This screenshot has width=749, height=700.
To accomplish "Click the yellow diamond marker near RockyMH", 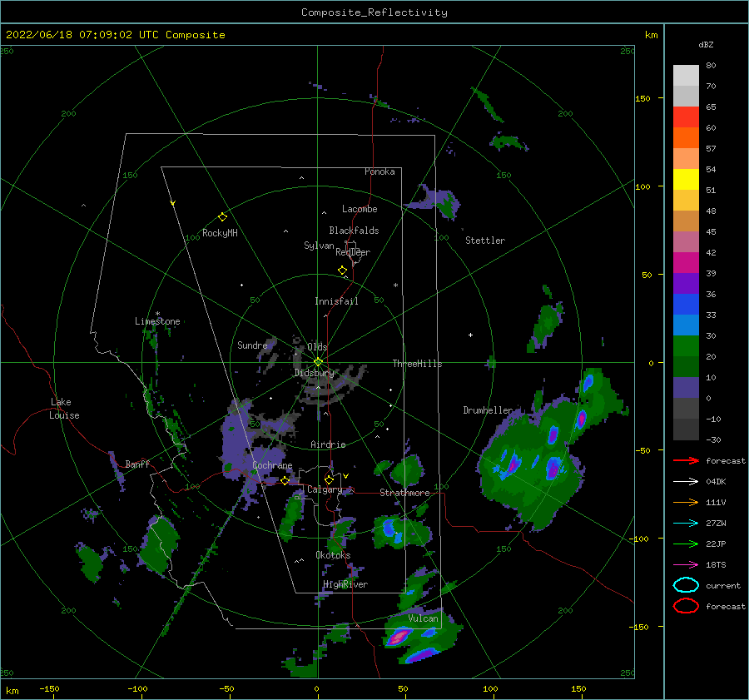I will (x=222, y=217).
